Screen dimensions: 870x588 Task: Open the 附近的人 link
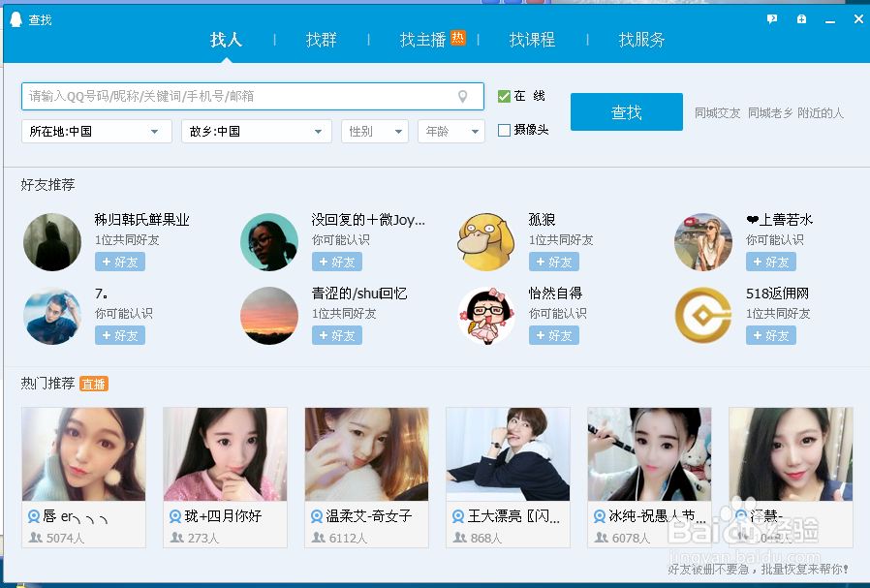pyautogui.click(x=821, y=113)
